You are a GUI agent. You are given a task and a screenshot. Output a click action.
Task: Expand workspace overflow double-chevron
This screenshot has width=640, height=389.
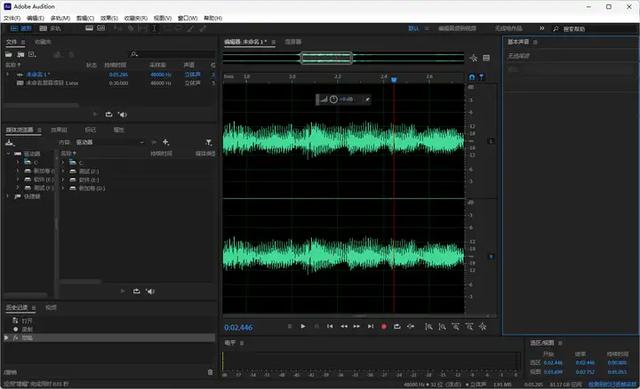542,28
